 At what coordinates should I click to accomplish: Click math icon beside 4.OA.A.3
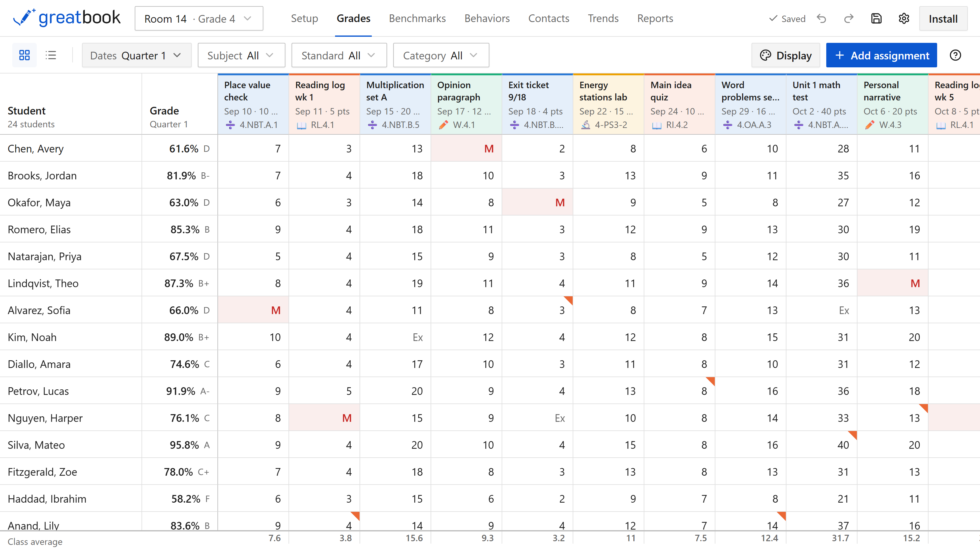pos(727,125)
